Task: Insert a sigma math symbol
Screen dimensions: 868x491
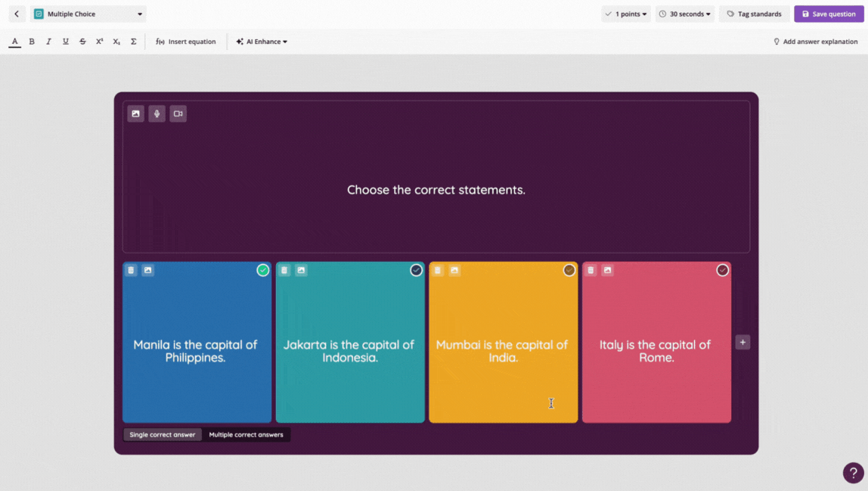Action: click(133, 42)
